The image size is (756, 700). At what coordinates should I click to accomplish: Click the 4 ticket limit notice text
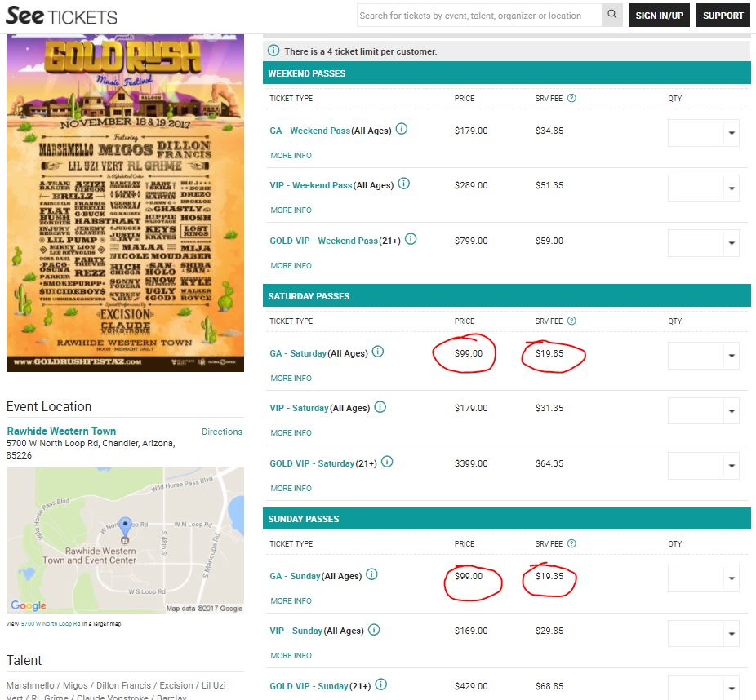pyautogui.click(x=360, y=51)
